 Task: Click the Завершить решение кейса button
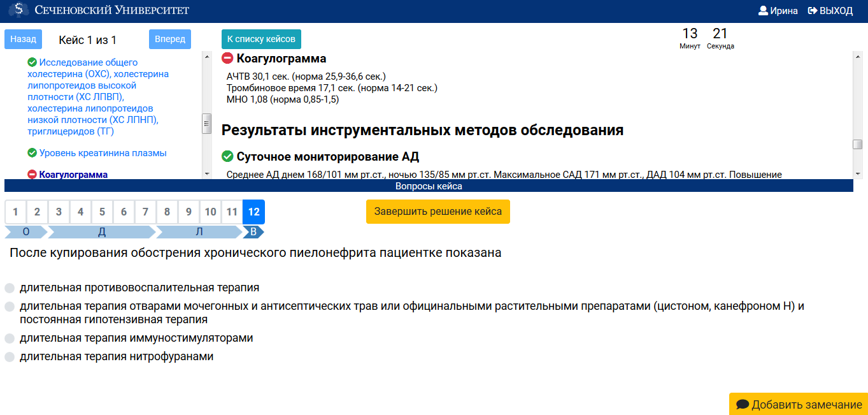[438, 212]
